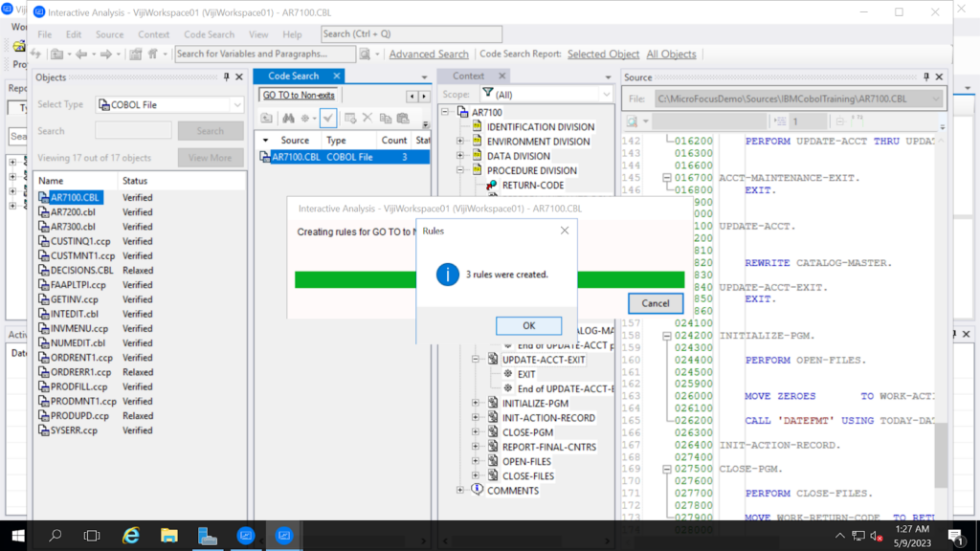Click the copy icon in Code Search toolbar
This screenshot has height=551, width=980.
(386, 118)
